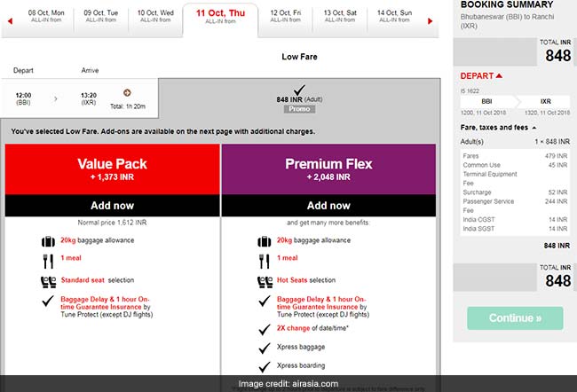
Task: Show later dates with the right arrow
Action: coord(433,19)
